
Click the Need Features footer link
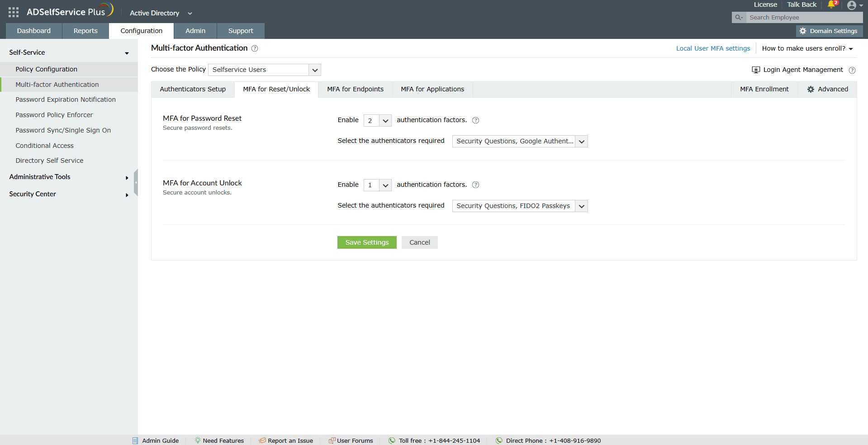pyautogui.click(x=223, y=440)
